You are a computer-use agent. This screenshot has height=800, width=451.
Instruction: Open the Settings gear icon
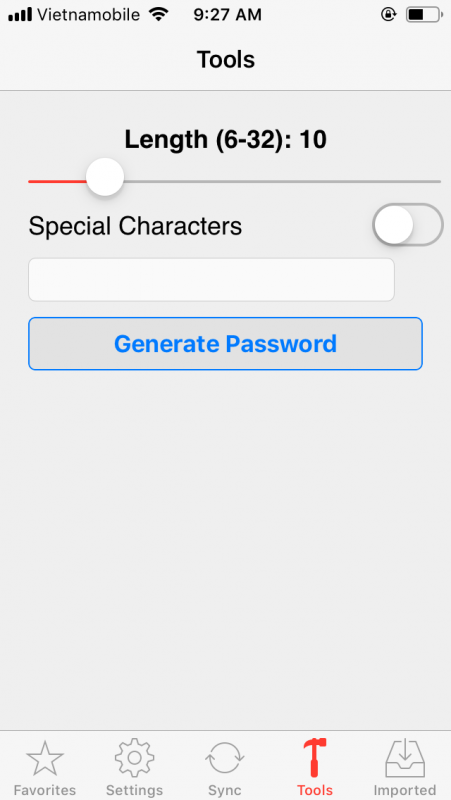(x=134, y=758)
